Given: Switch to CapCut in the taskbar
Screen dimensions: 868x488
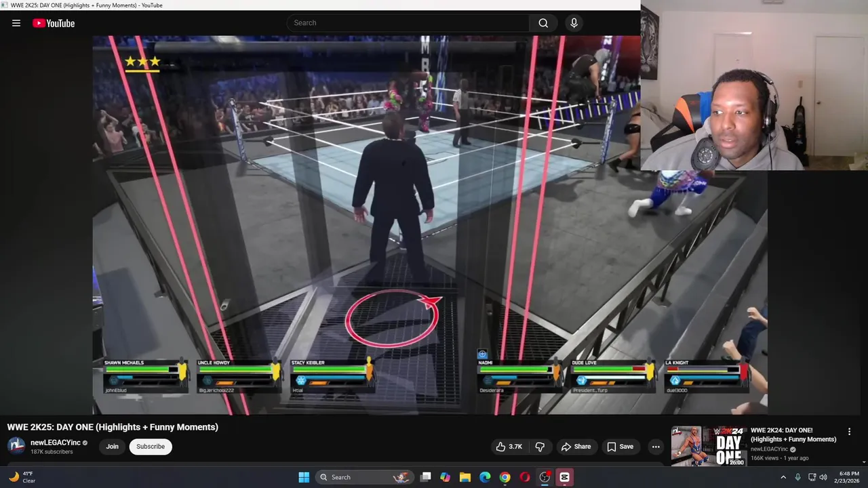Looking at the screenshot, I should click(x=564, y=477).
